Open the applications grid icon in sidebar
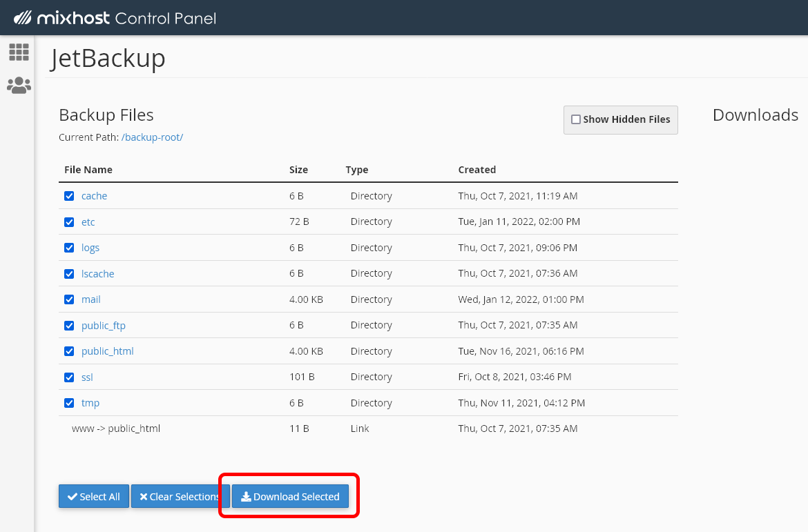The height and width of the screenshot is (532, 808). pos(19,52)
